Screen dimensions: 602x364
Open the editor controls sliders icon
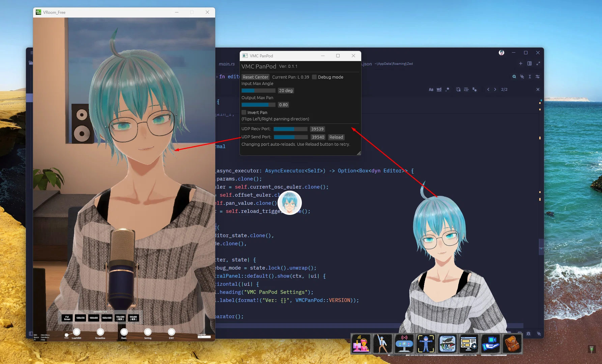[538, 77]
